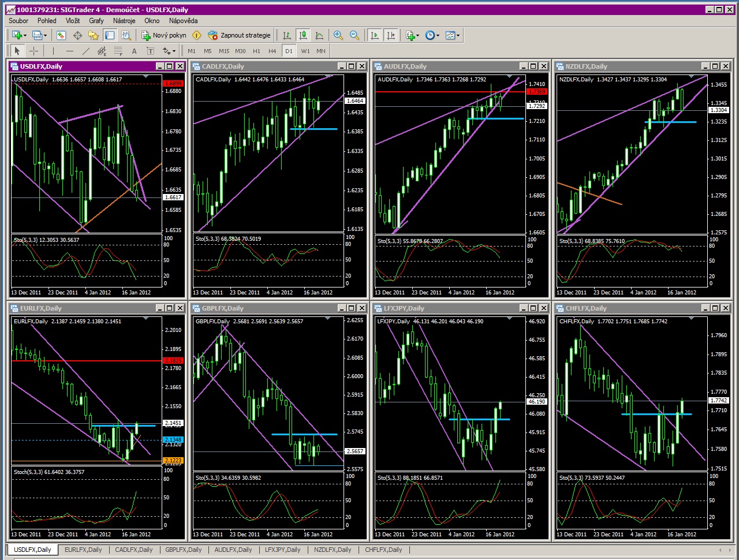The image size is (739, 560).
Task: Click Zapnout strategie button
Action: [x=239, y=35]
